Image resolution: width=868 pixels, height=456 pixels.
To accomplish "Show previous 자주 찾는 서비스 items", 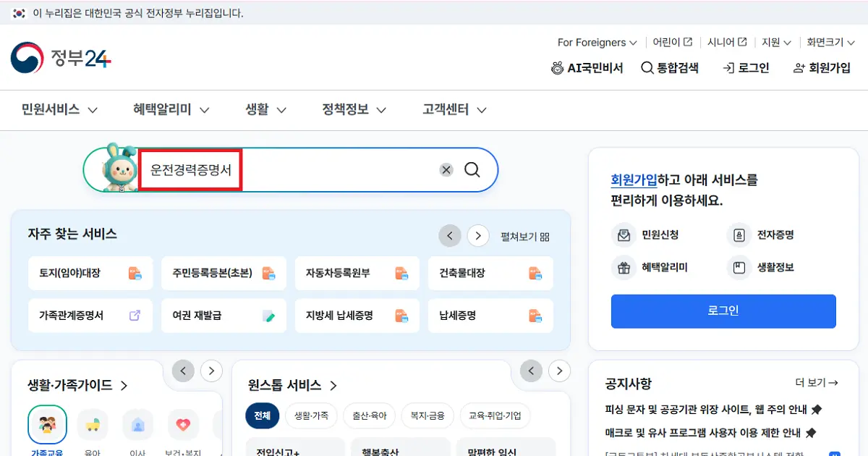I will 450,236.
